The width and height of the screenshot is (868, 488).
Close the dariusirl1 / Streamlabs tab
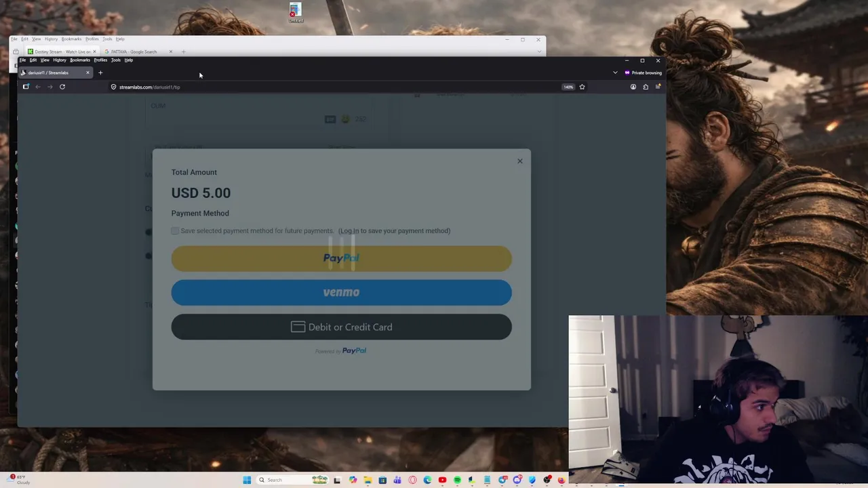click(87, 73)
